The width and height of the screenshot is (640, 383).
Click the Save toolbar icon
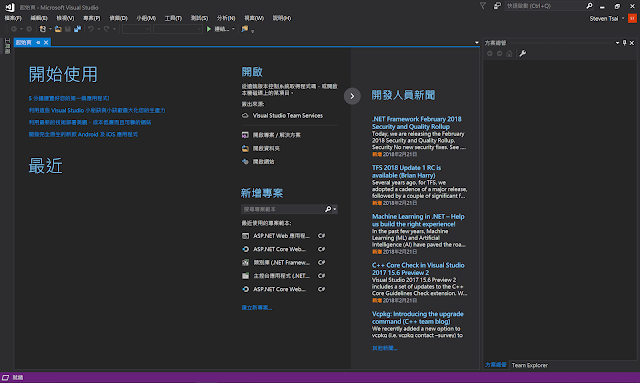click(x=68, y=29)
